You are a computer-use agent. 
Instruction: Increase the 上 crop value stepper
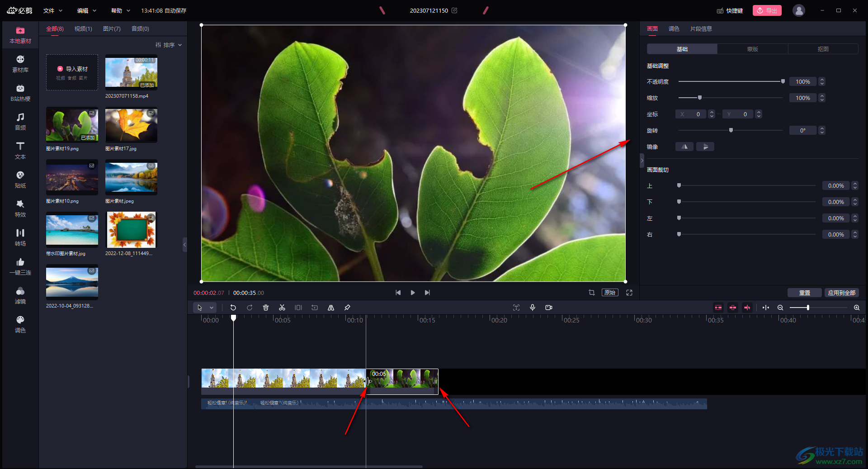coord(855,184)
